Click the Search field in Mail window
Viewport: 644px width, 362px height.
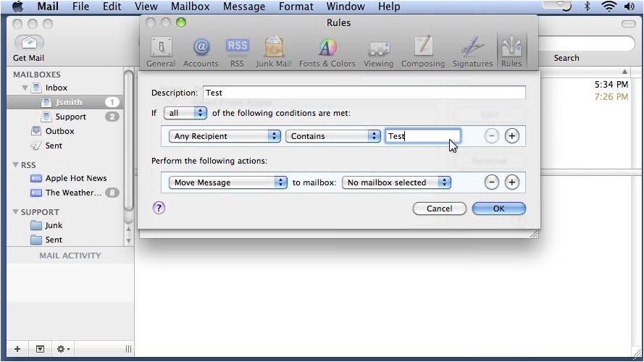click(587, 43)
